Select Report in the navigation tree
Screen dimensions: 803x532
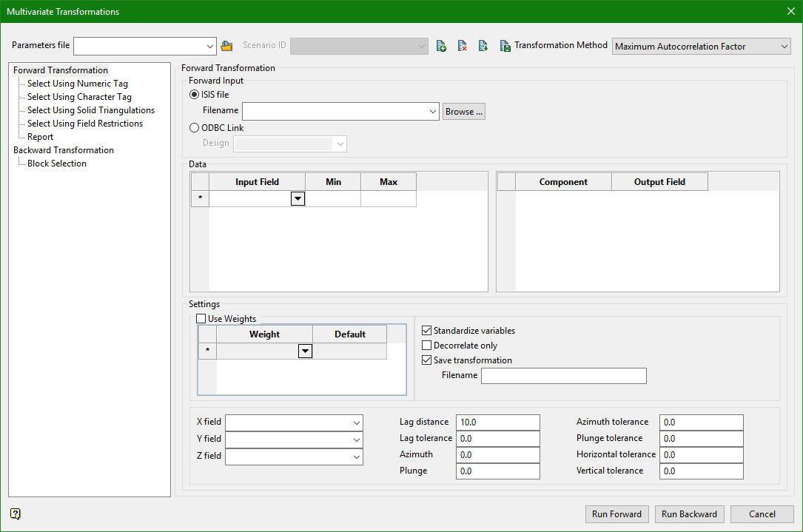(40, 137)
